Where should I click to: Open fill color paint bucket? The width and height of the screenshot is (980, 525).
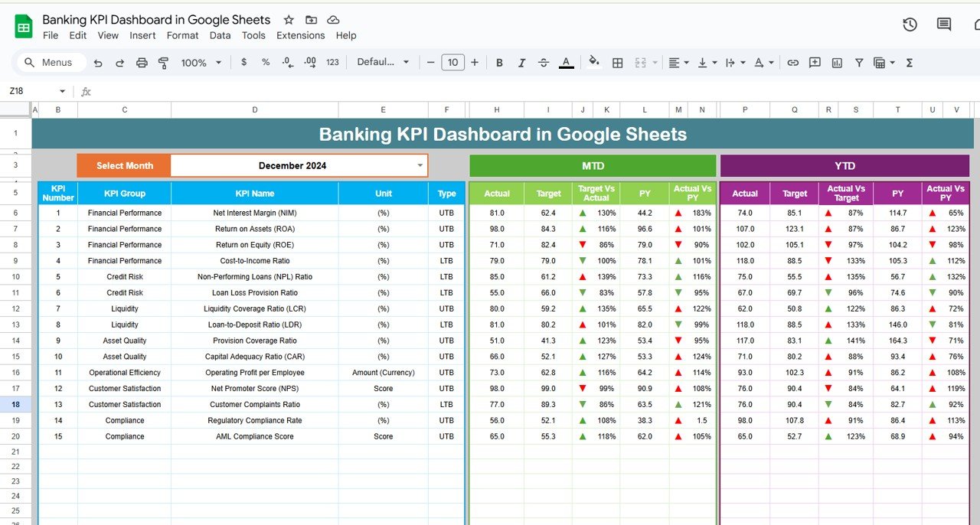tap(594, 62)
